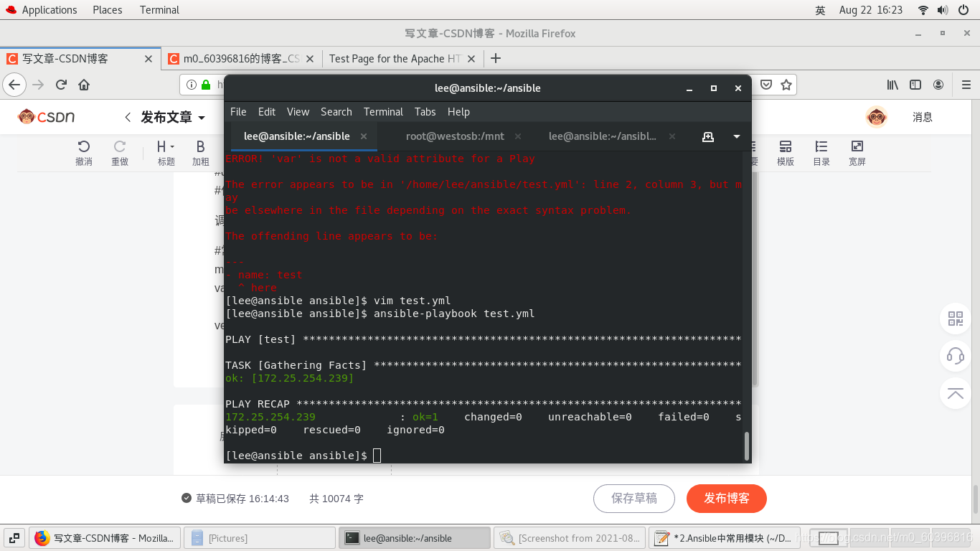Switch to the m0_60396816的博客 Firefox tab
Image resolution: width=980 pixels, height=551 pixels.
242,59
